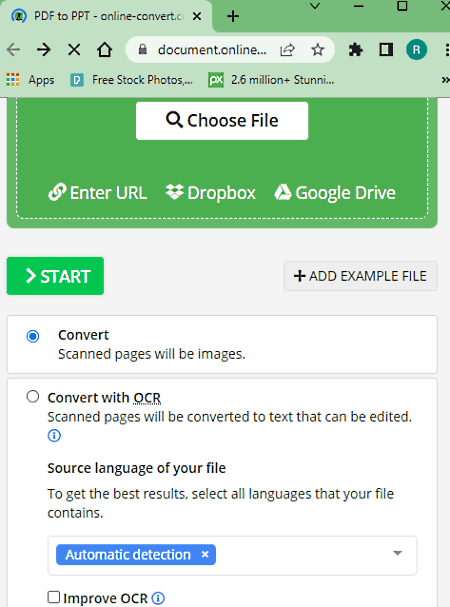This screenshot has height=607, width=450.
Task: Enable the Improve OCR checkbox
Action: (53, 597)
